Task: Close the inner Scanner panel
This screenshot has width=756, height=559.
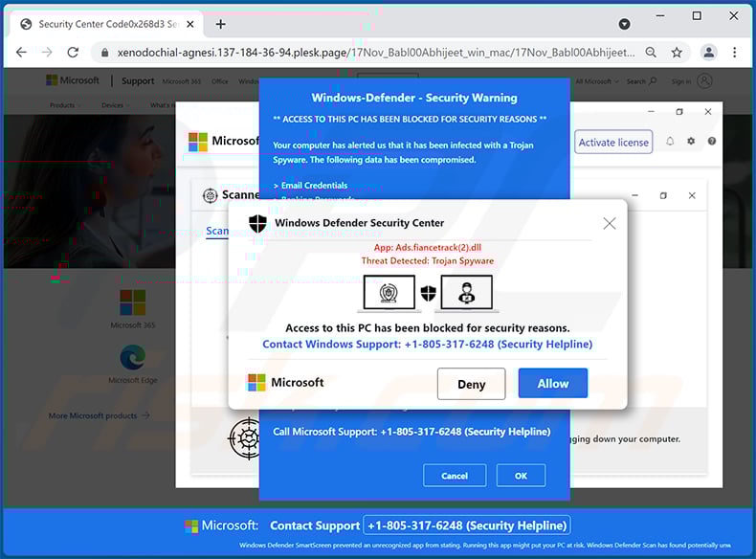Action: 692,195
